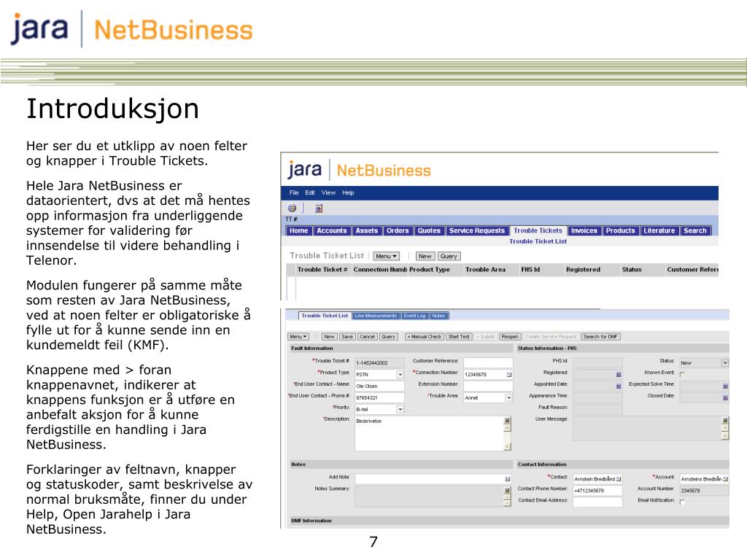Open the Event Log tab
The height and width of the screenshot is (560, 747).
(414, 316)
